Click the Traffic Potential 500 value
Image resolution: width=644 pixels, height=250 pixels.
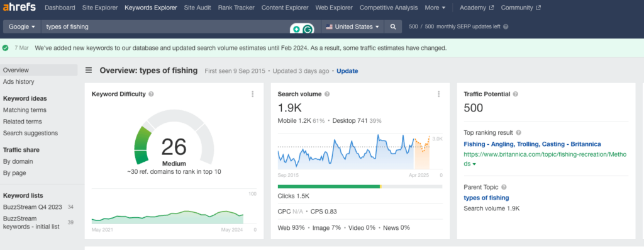(473, 108)
